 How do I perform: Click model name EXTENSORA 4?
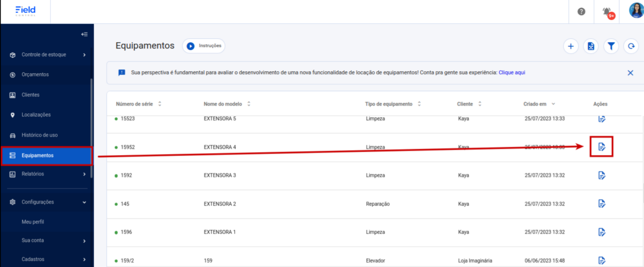(220, 147)
